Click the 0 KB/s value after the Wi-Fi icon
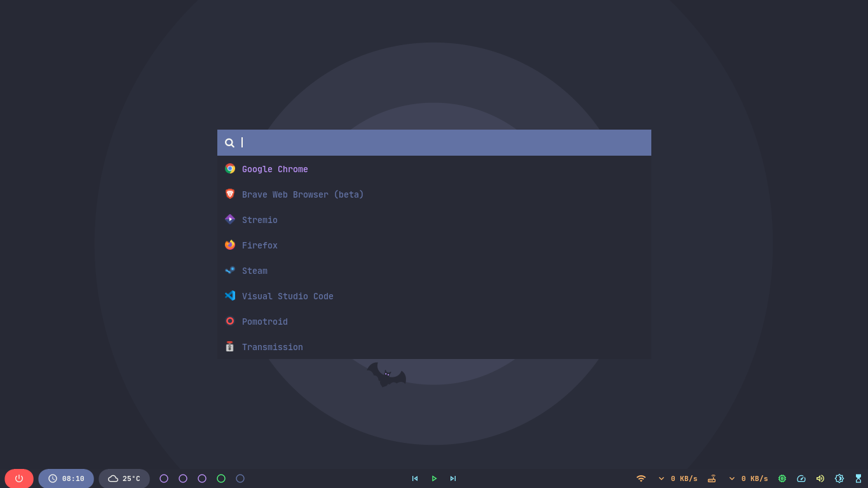The height and width of the screenshot is (488, 868). [x=684, y=478]
